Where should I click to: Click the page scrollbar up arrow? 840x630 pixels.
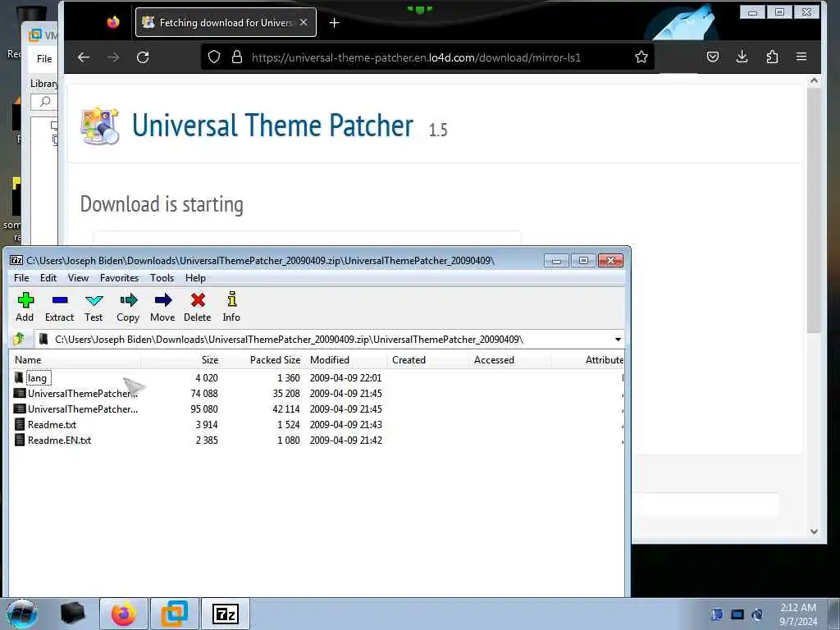pos(815,80)
